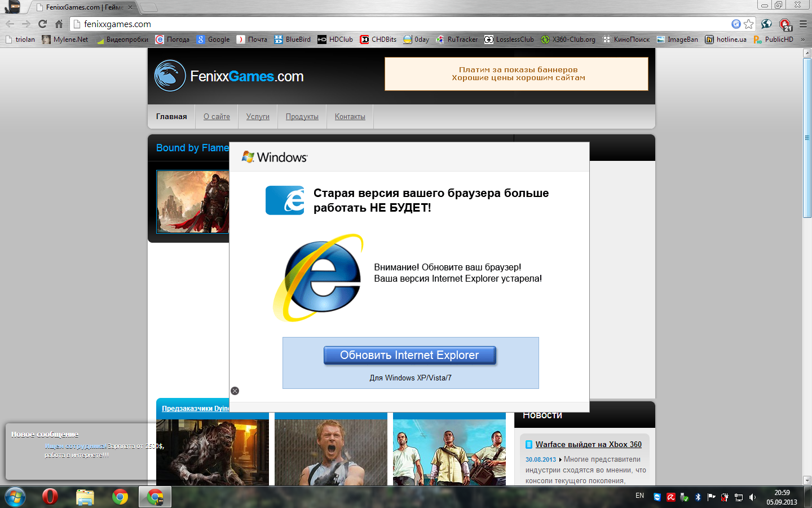Screen dimensions: 812x508
Task: Open the hotline.ua bookmark
Action: (726, 40)
